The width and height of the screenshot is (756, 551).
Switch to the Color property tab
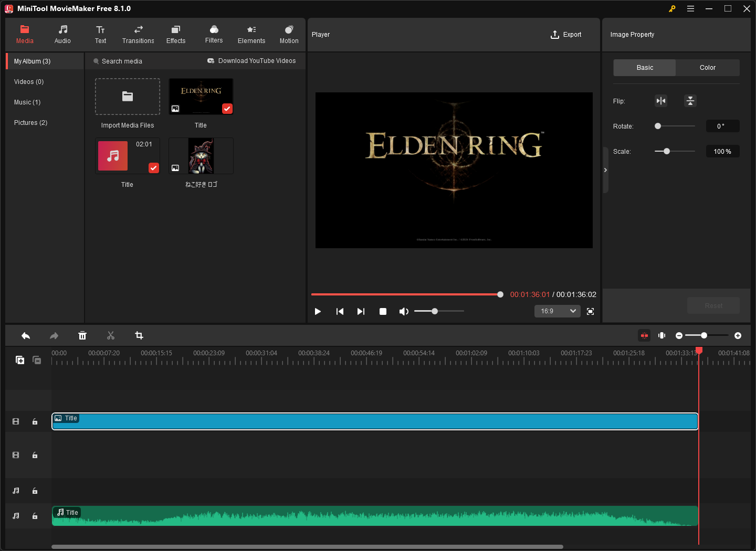pyautogui.click(x=708, y=68)
